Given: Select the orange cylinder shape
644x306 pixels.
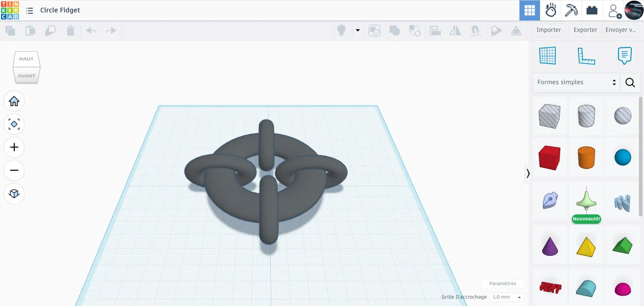Looking at the screenshot, I should coord(586,157).
